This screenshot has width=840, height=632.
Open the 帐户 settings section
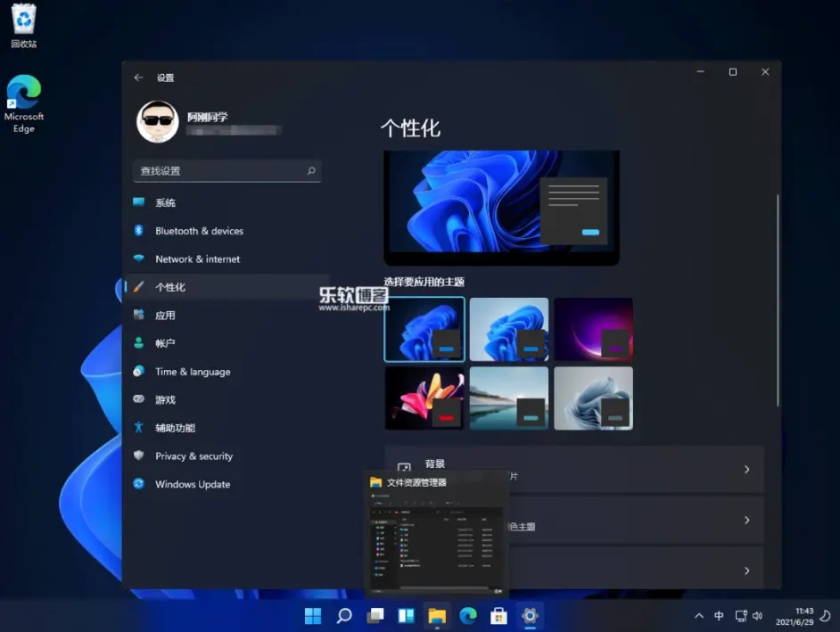point(165,343)
